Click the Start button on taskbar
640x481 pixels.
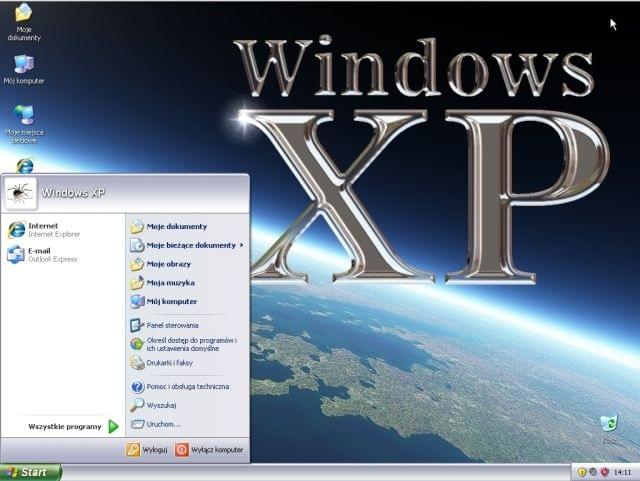click(x=31, y=472)
